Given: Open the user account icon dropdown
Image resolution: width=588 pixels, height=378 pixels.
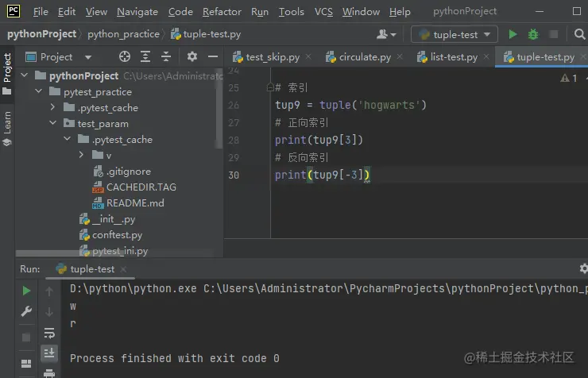Looking at the screenshot, I should click(x=386, y=34).
